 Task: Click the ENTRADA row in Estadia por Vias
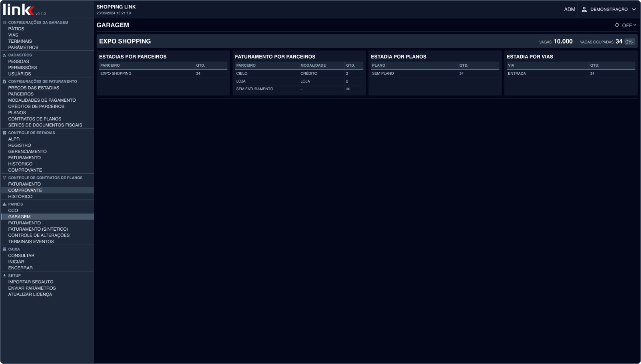571,73
